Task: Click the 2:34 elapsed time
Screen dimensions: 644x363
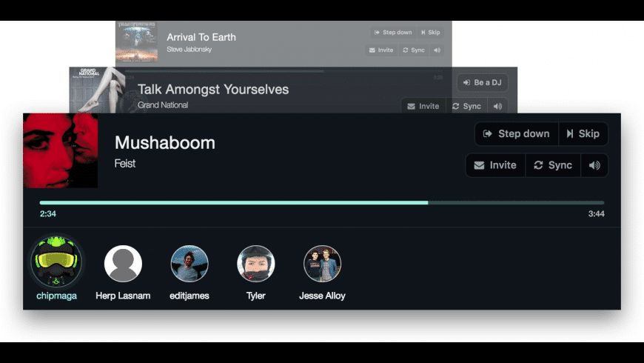Action: click(47, 214)
